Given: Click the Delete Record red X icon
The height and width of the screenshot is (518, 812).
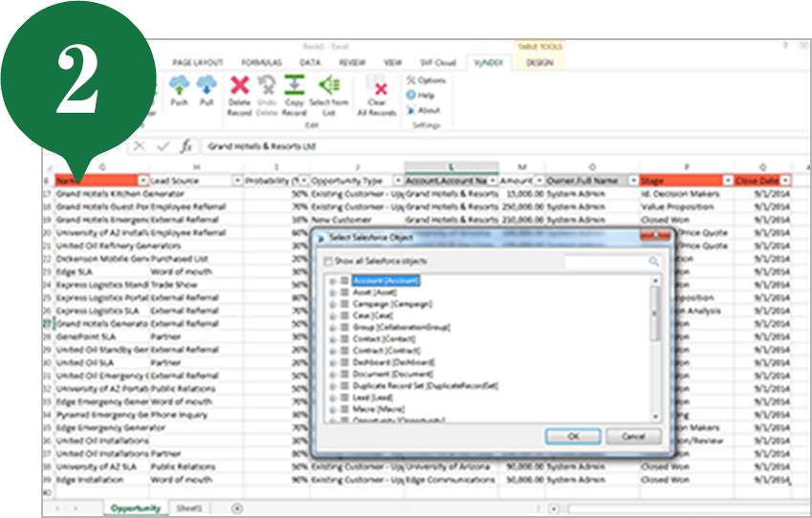Looking at the screenshot, I should pos(240,85).
